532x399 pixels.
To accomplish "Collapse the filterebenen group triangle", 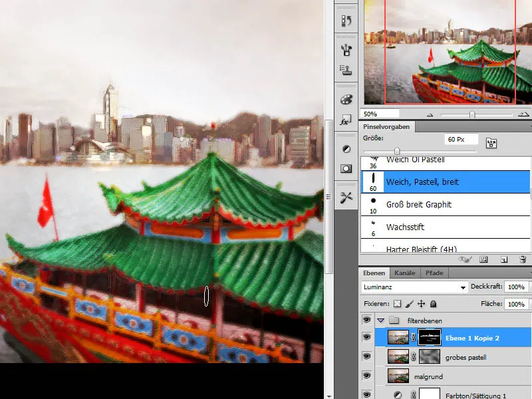I will [x=380, y=321].
